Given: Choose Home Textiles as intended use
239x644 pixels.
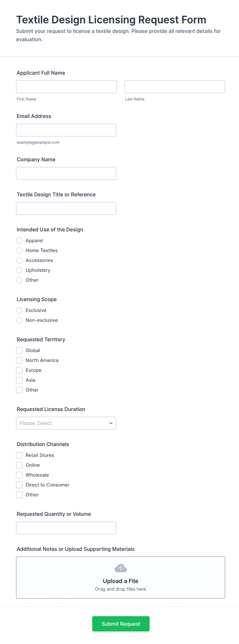Looking at the screenshot, I should [x=19, y=250].
